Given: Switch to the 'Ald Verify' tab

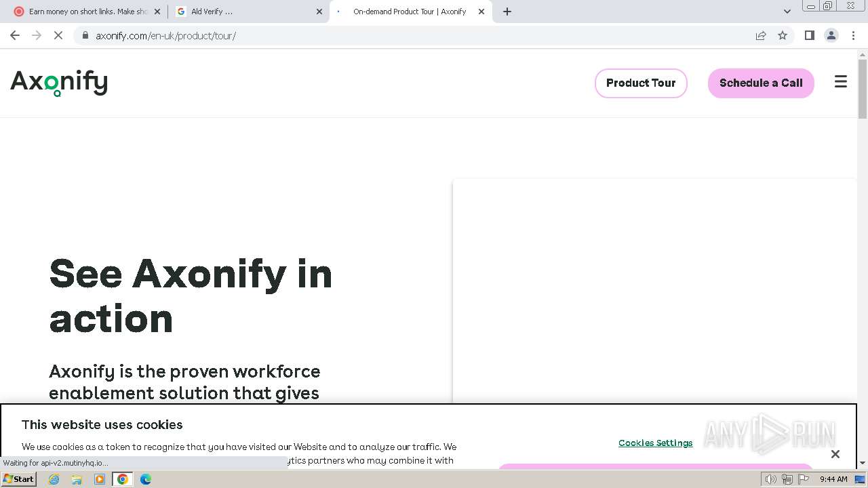Looking at the screenshot, I should click(x=248, y=12).
